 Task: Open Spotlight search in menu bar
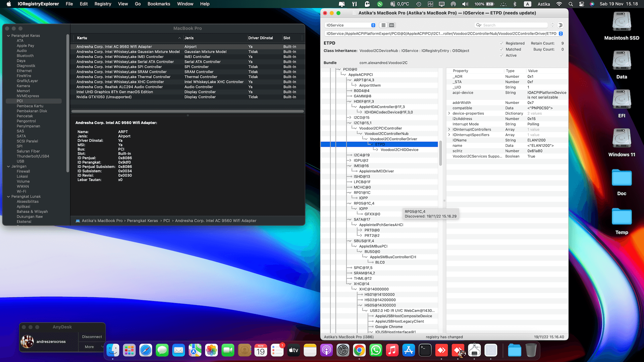pos(571,4)
